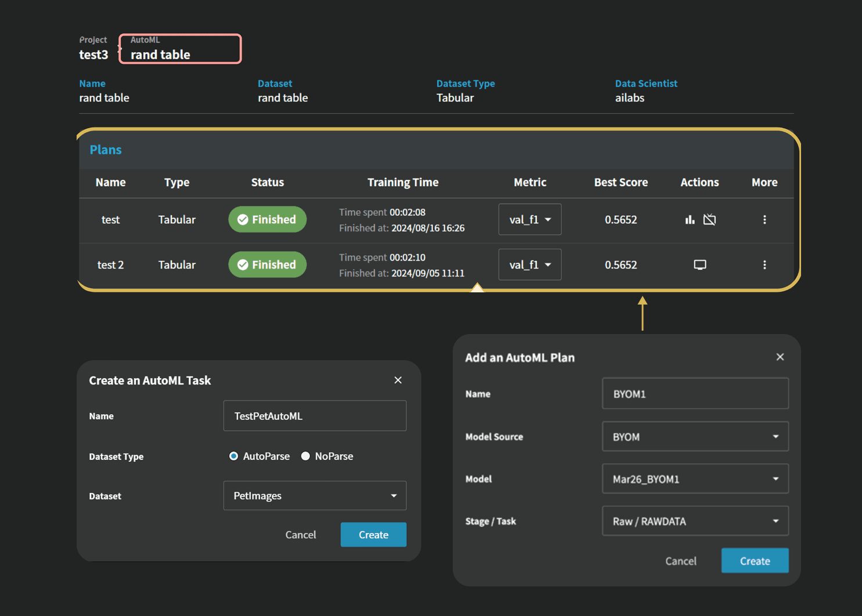Click the Name field containing TestPetAutoML
This screenshot has width=862, height=616.
tap(315, 416)
